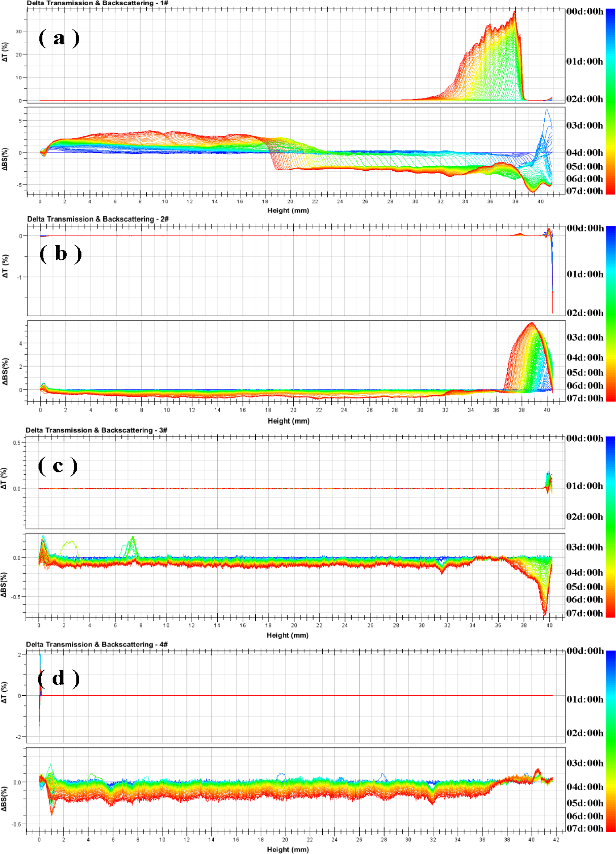Click the panel (c) label marker

[x=58, y=467]
